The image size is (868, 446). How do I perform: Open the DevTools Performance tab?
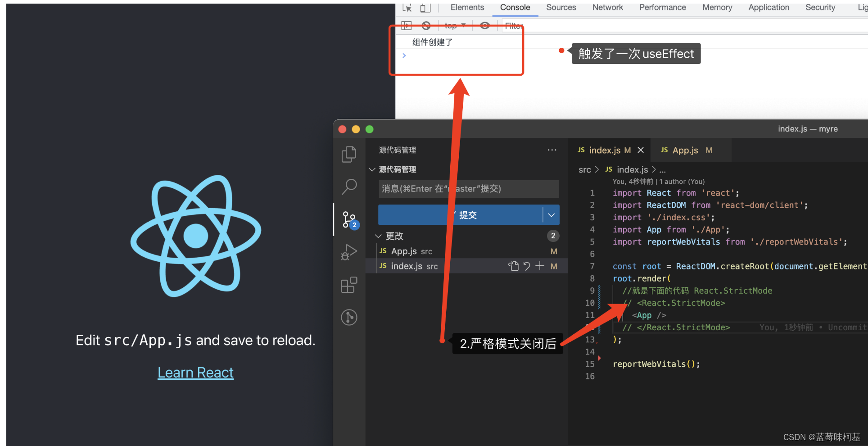(663, 8)
